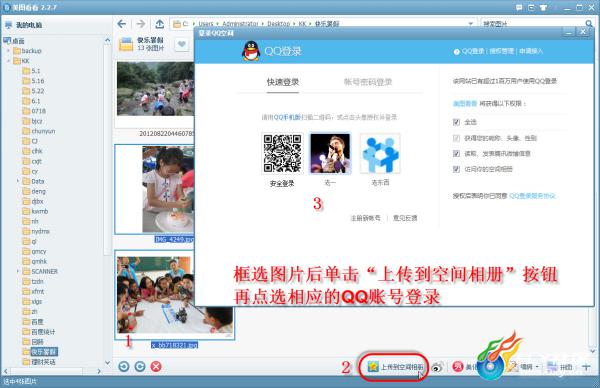The image size is (600, 388).
Task: Go up one folder level
Action: tap(160, 24)
